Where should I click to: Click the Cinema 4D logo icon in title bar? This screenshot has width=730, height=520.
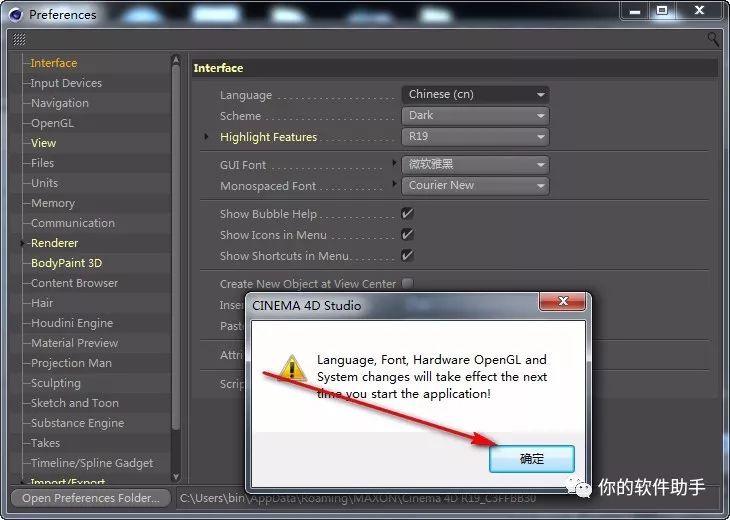[x=15, y=14]
